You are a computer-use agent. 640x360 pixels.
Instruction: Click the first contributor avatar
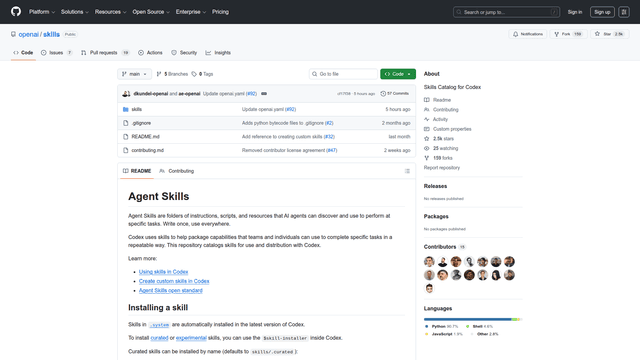coord(429,262)
